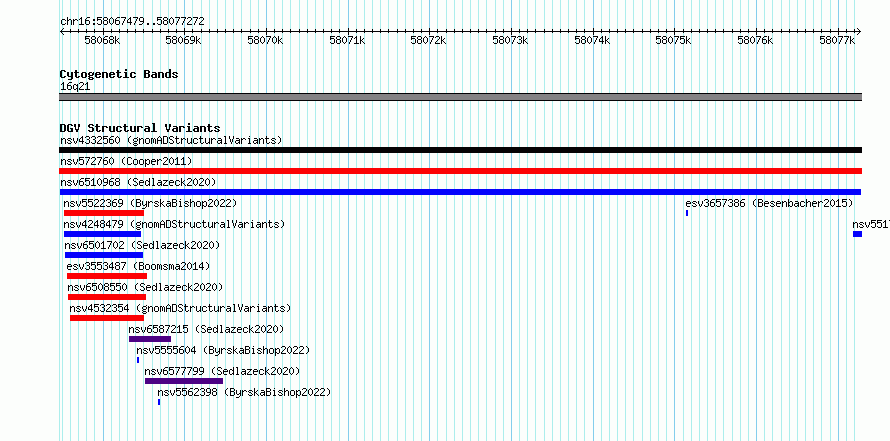Click the small nsv5562398 blue marker
The height and width of the screenshot is (441, 890).
[159, 402]
